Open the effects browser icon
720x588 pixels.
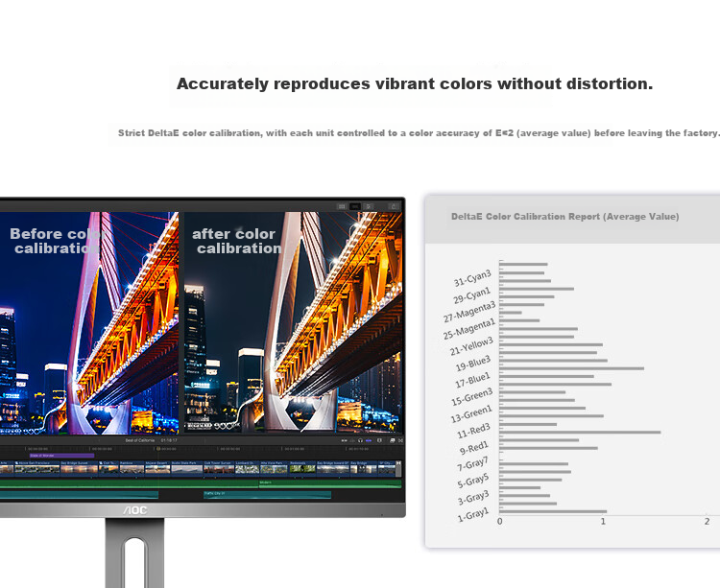pyautogui.click(x=393, y=440)
